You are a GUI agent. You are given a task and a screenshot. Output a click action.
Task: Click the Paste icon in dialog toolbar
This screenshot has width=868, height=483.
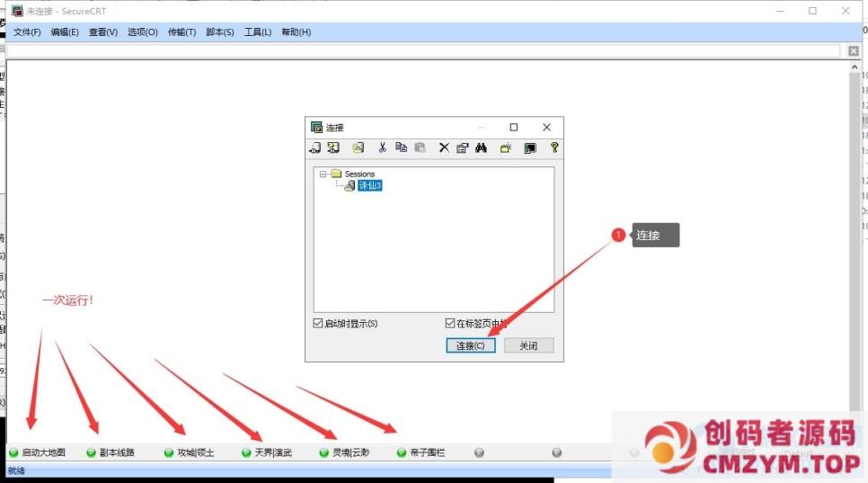click(421, 148)
